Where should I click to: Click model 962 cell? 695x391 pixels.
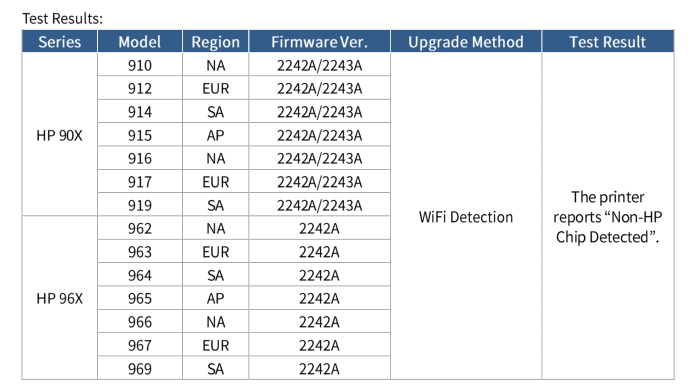click(x=140, y=228)
